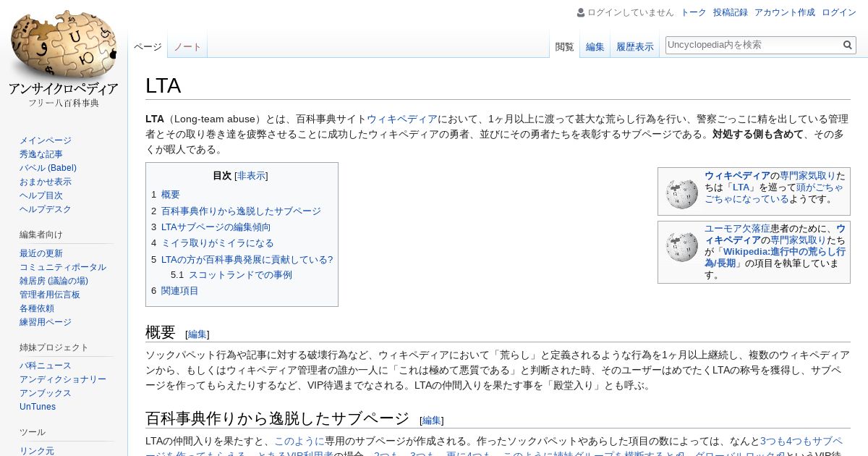868x456 pixels.
Task: Click Wikipedia globe image beside ユーモア欠落症 box
Action: pos(682,246)
